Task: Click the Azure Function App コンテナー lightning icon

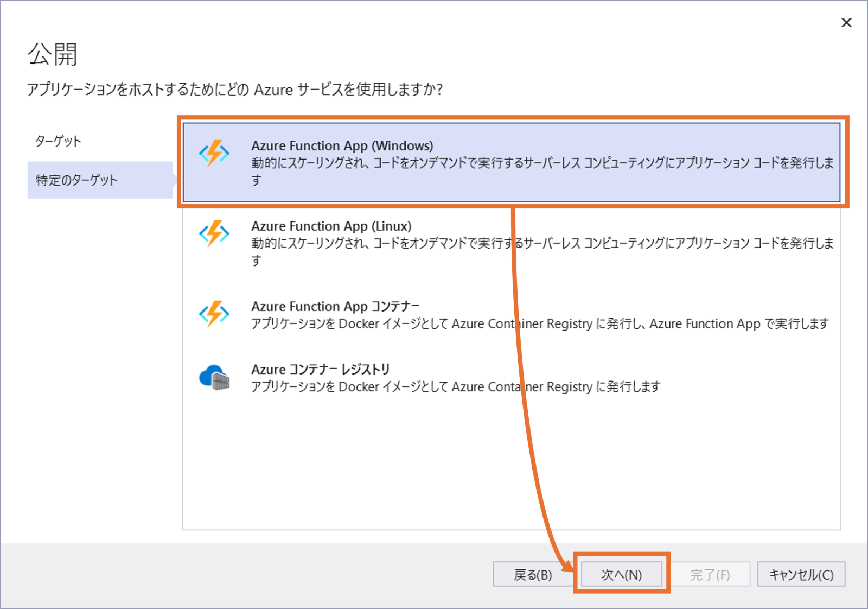Action: click(214, 314)
